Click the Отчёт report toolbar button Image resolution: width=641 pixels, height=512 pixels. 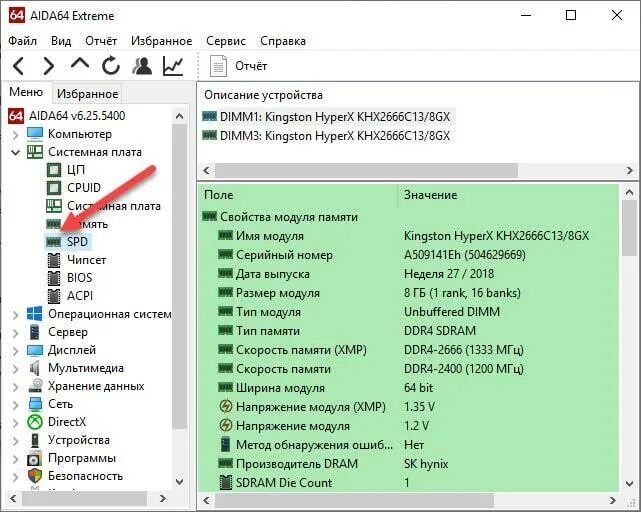tap(238, 66)
